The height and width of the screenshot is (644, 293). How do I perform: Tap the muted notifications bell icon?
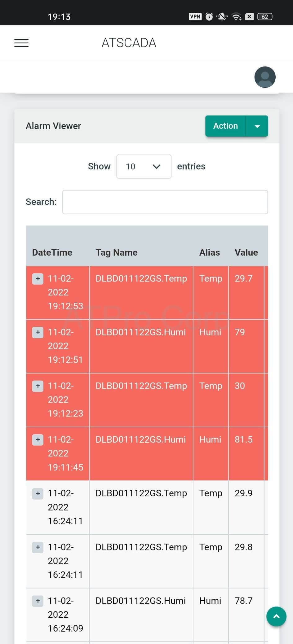point(222,17)
